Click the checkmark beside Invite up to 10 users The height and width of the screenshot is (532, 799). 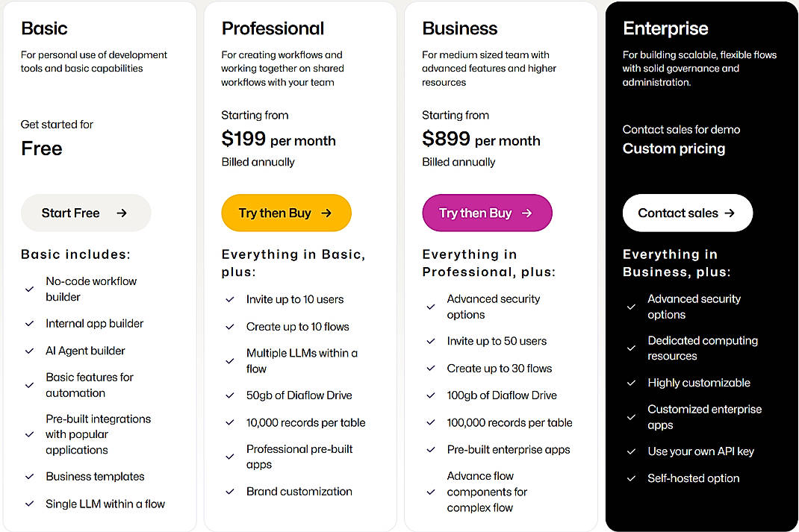[230, 299]
